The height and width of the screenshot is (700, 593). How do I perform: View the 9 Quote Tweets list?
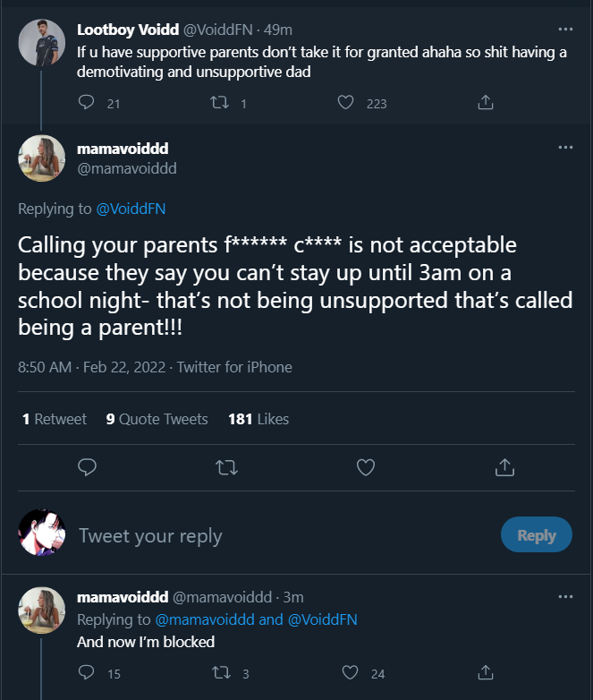coord(157,419)
